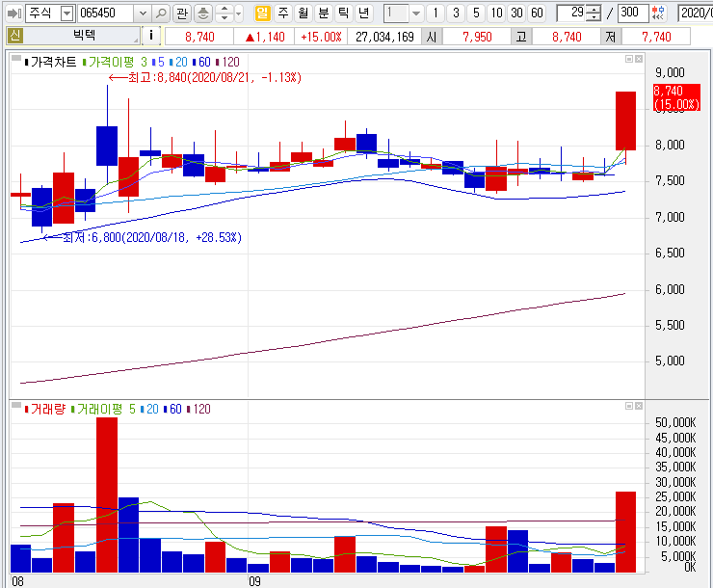Screen dimensions: 713x588
Task: Click the date field starting with 2020/
Action: point(695,13)
